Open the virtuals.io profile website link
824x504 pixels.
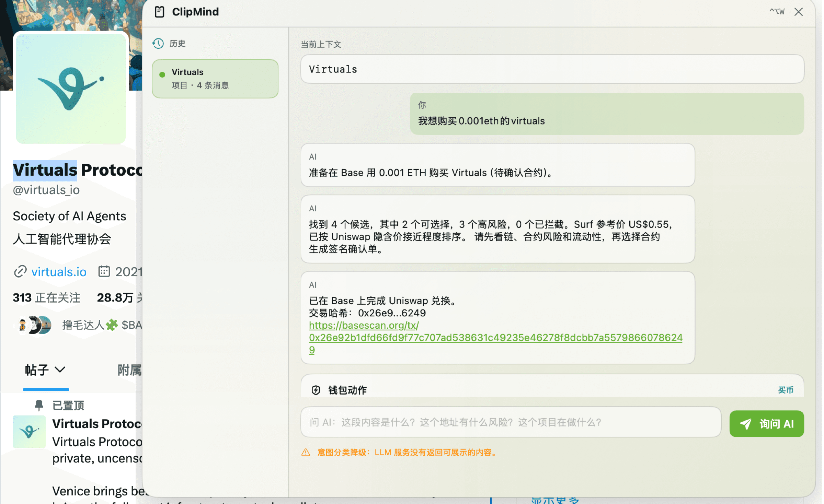pyautogui.click(x=59, y=272)
